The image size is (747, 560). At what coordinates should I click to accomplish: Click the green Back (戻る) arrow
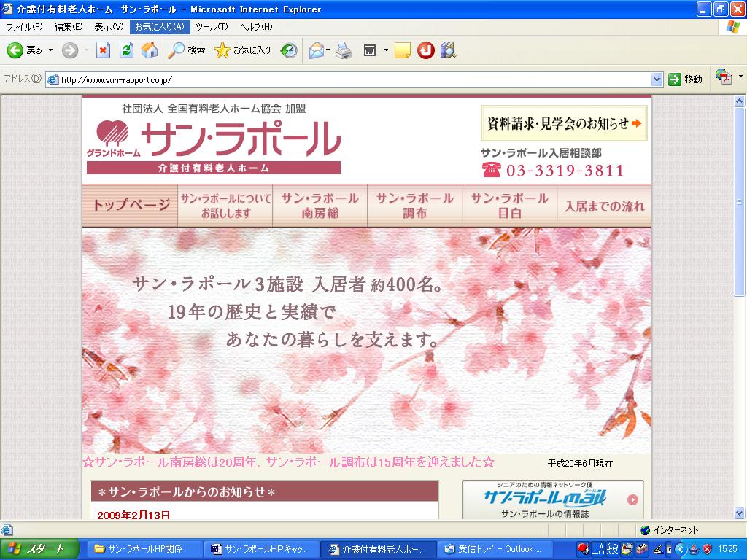[15, 50]
